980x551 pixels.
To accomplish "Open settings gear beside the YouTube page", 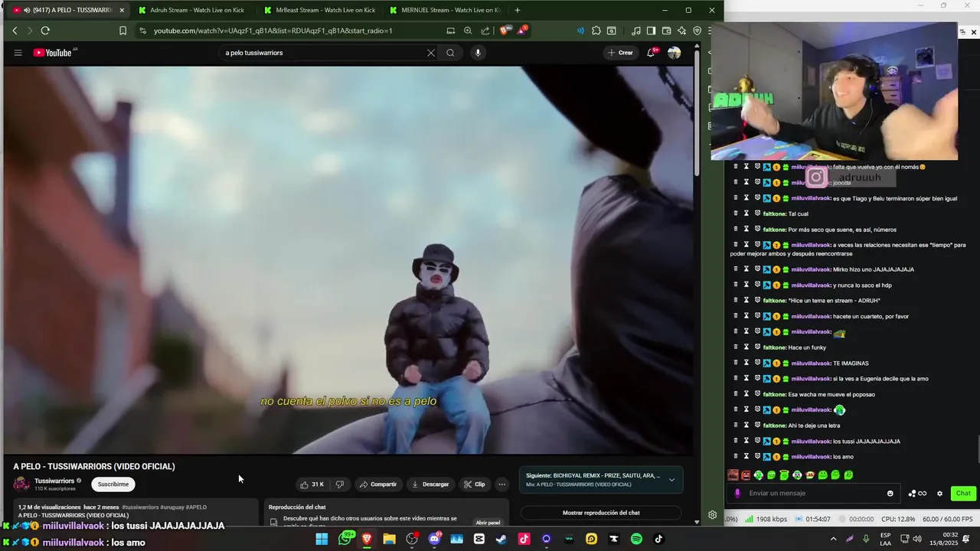I will tap(712, 515).
